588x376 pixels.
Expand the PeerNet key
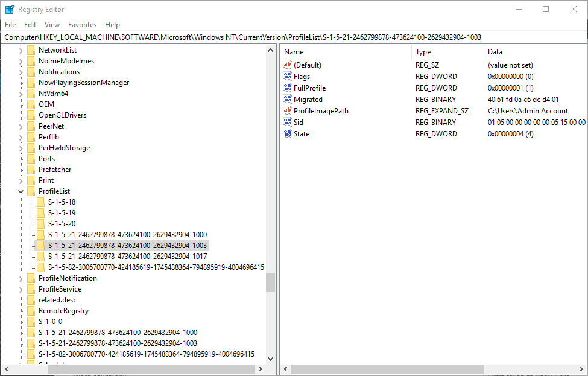click(21, 127)
